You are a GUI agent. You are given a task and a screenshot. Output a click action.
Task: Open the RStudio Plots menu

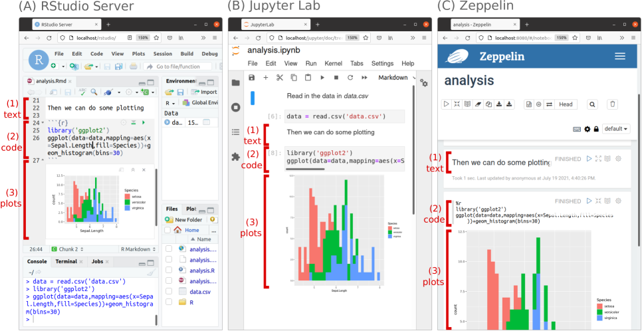point(138,54)
